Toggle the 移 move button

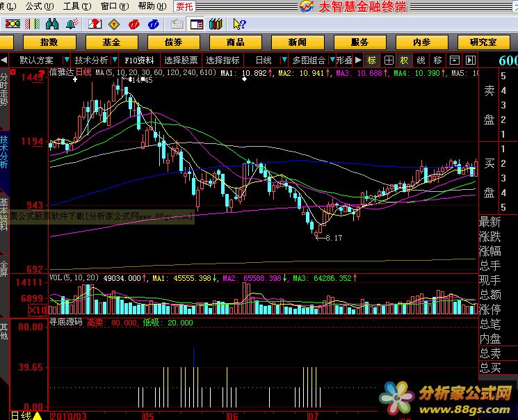[437, 60]
